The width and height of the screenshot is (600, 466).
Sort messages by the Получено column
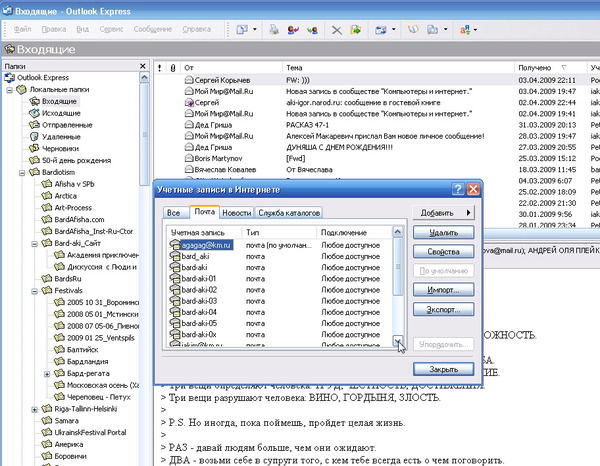coord(550,68)
